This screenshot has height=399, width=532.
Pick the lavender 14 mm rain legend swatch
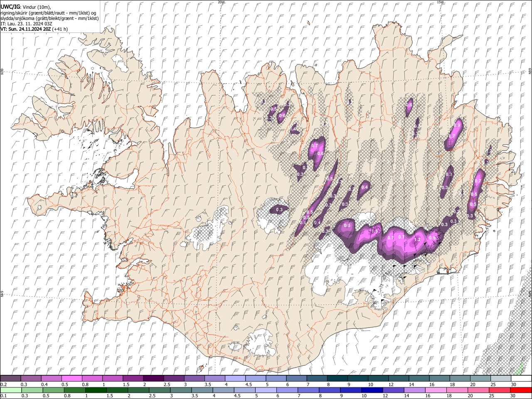pos(414,390)
